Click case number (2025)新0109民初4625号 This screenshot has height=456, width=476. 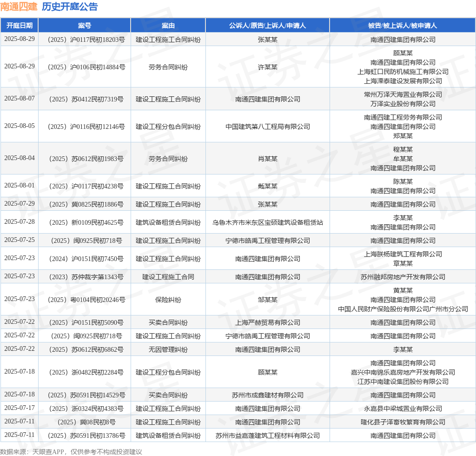click(x=86, y=223)
